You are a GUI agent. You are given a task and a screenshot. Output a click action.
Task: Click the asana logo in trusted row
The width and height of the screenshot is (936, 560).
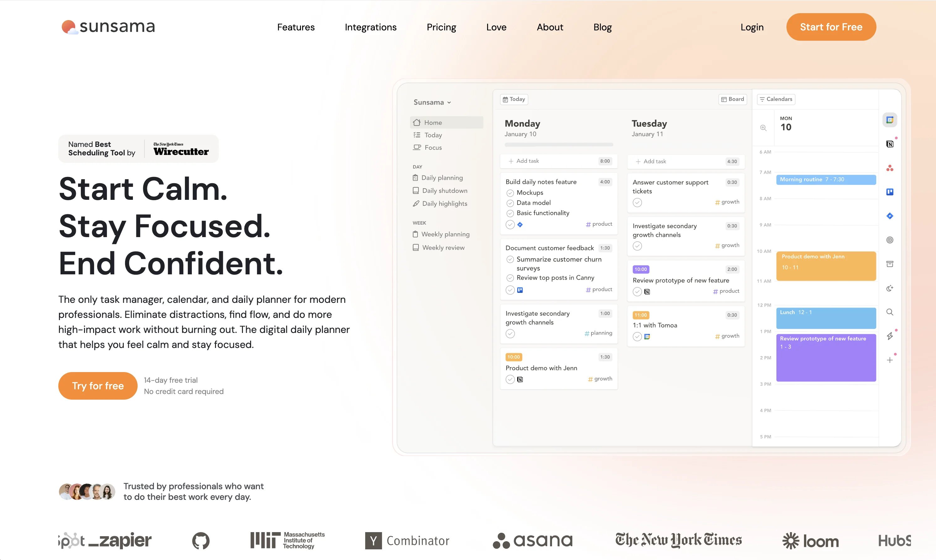pos(532,540)
